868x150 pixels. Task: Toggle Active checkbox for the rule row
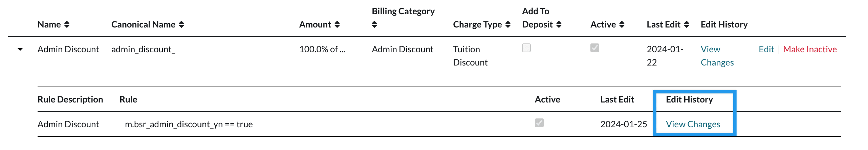pyautogui.click(x=539, y=123)
